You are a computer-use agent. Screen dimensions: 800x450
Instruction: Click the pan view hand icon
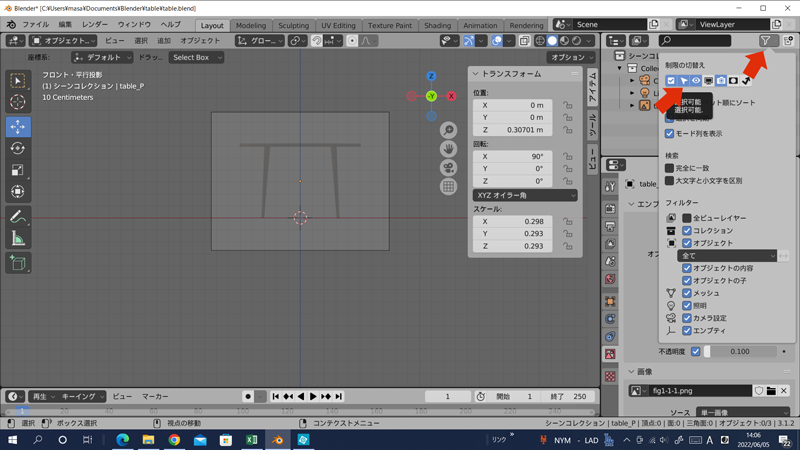[x=448, y=149]
